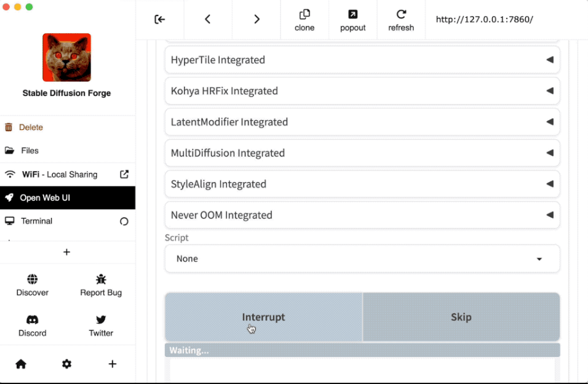The image size is (588, 384).
Task: Open the home icon at bottom left
Action: (21, 364)
